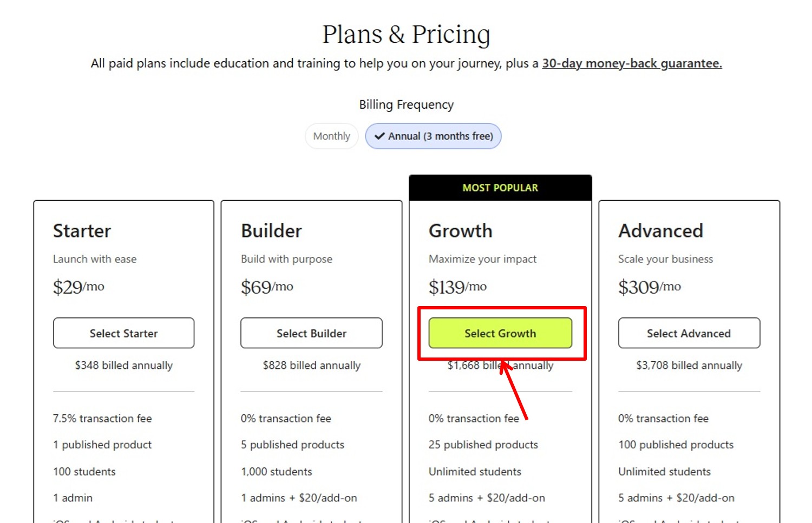Image resolution: width=812 pixels, height=523 pixels.
Task: Click the $29/mo Starter price
Action: click(78, 287)
